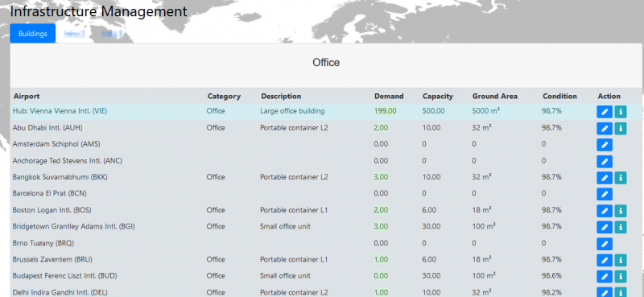Select the Buildings tab

tap(33, 34)
